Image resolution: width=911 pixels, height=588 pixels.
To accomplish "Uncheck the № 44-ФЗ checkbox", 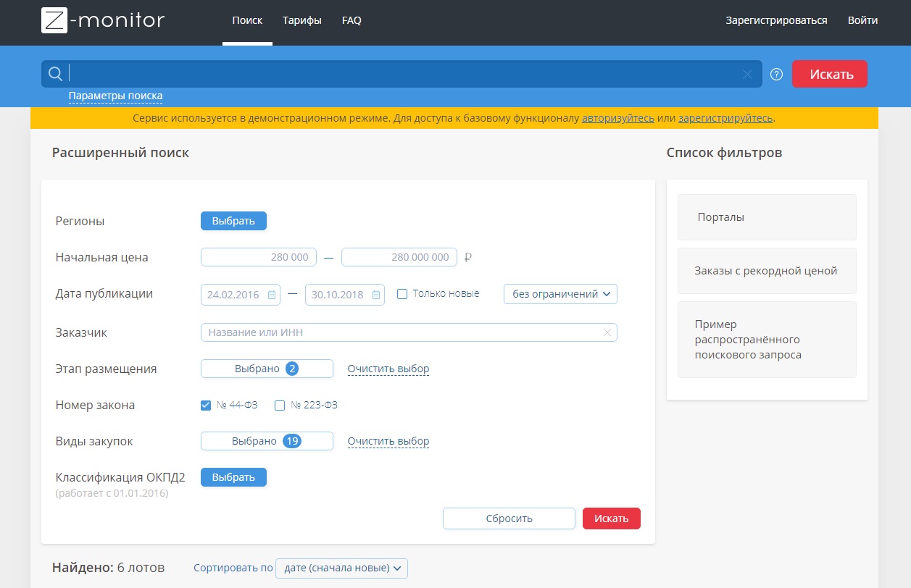I will click(x=206, y=406).
